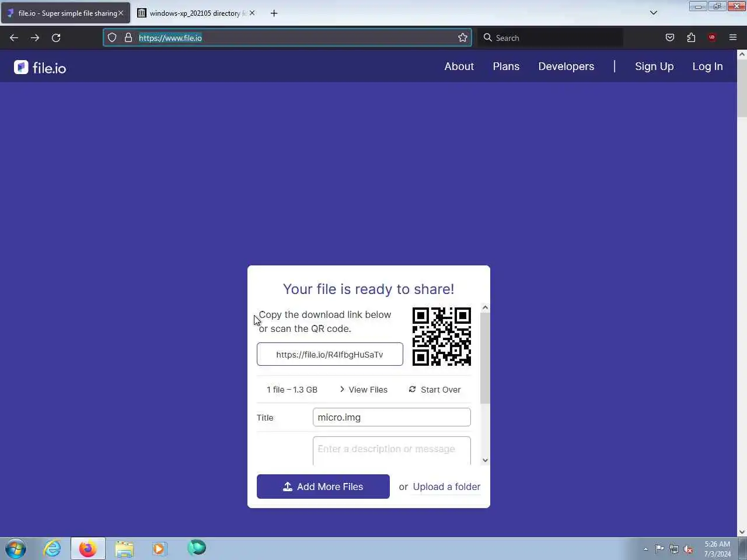Screen dimensions: 747x560
Task: Switch to the windows-xp_202105 directory tab
Action: click(x=197, y=13)
